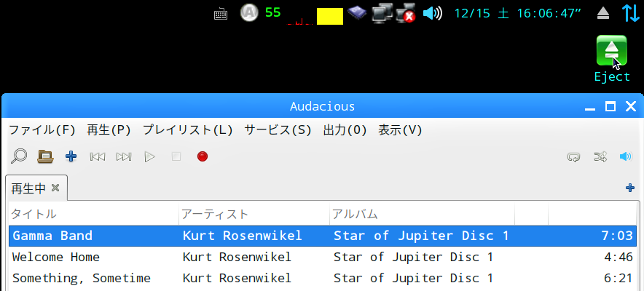Toggle repeat mode
Image resolution: width=644 pixels, height=291 pixels.
pos(574,156)
